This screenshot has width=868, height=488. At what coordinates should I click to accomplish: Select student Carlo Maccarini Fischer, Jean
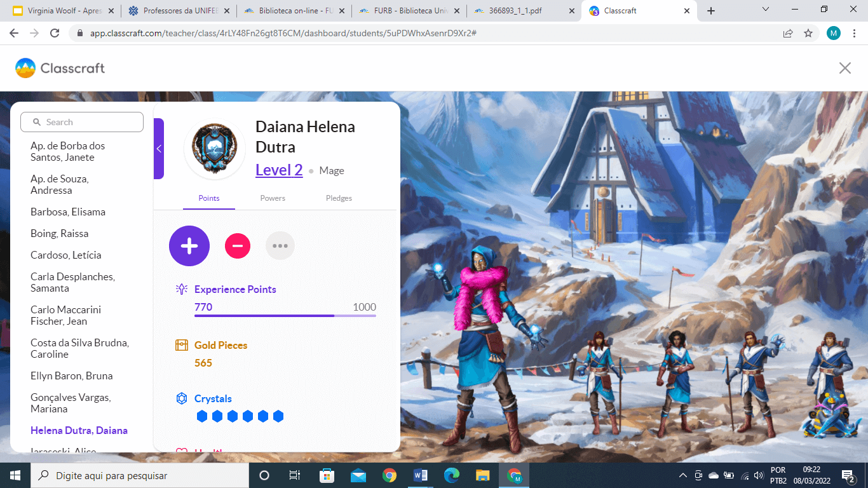pos(66,316)
